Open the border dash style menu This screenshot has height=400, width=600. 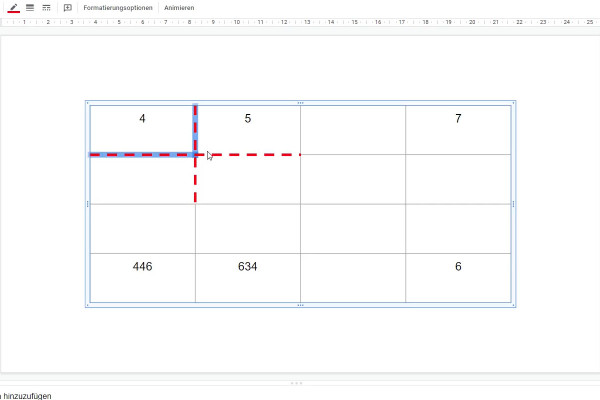point(46,8)
